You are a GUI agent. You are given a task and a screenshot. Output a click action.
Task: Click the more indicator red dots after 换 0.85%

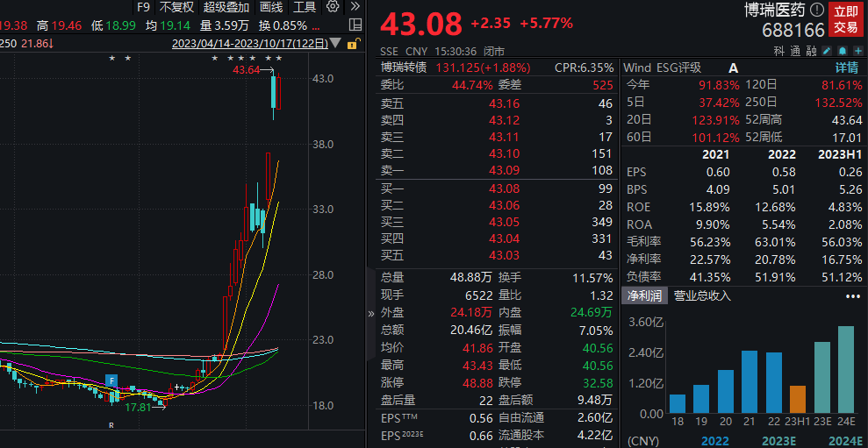tap(316, 26)
